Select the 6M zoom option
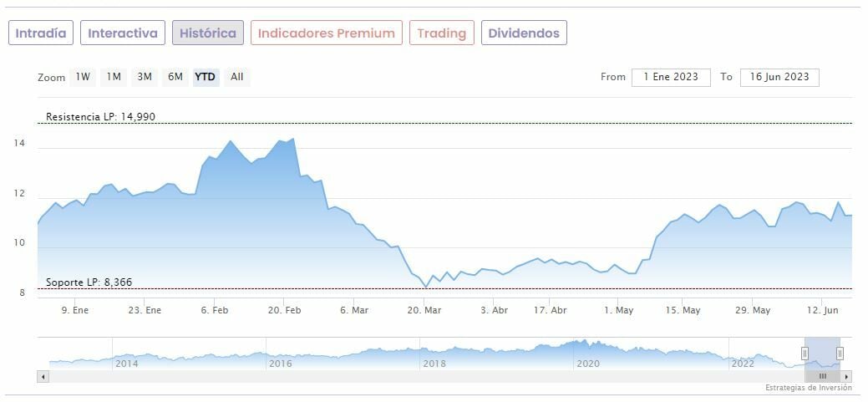Viewport: 868px width, 402px height. coord(175,77)
